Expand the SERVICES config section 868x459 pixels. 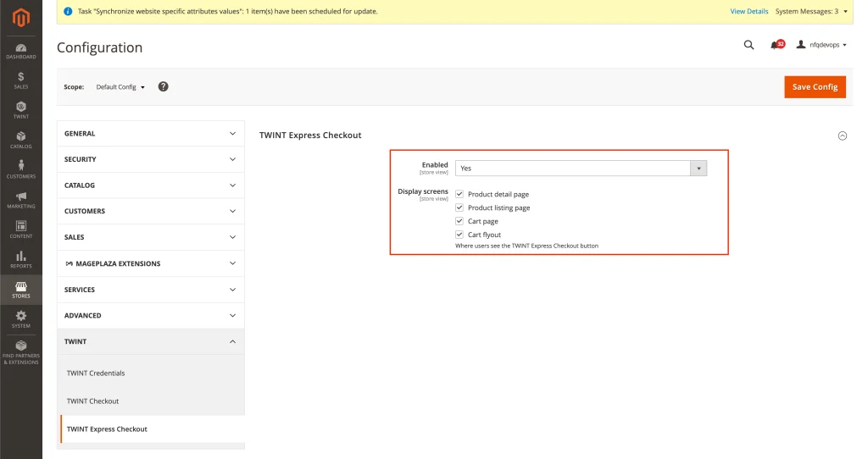coord(151,290)
